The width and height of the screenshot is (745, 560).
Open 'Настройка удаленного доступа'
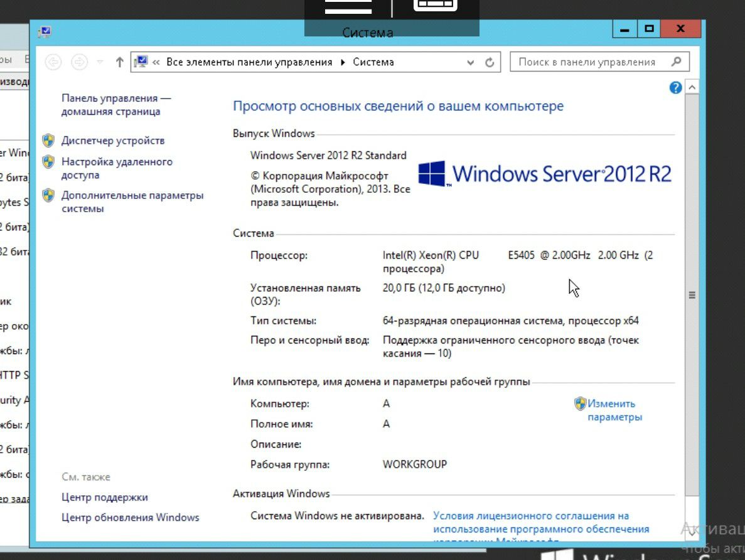pyautogui.click(x=117, y=168)
